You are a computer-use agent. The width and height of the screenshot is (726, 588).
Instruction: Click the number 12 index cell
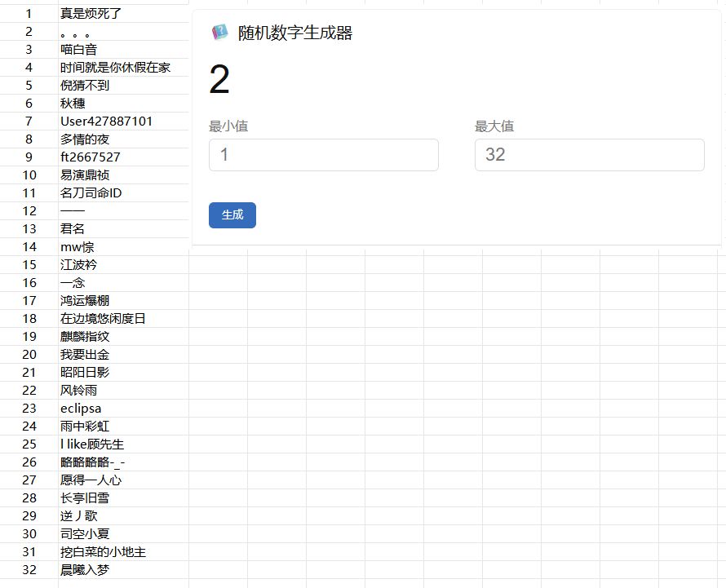click(29, 211)
